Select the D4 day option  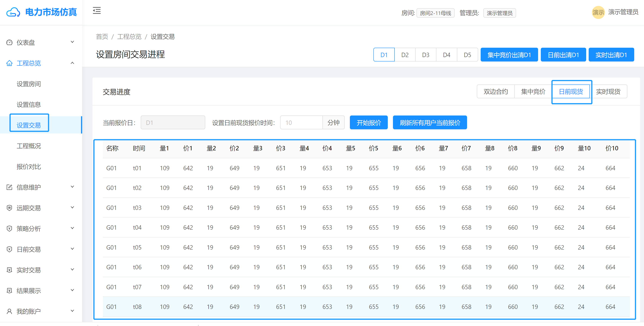(x=447, y=55)
